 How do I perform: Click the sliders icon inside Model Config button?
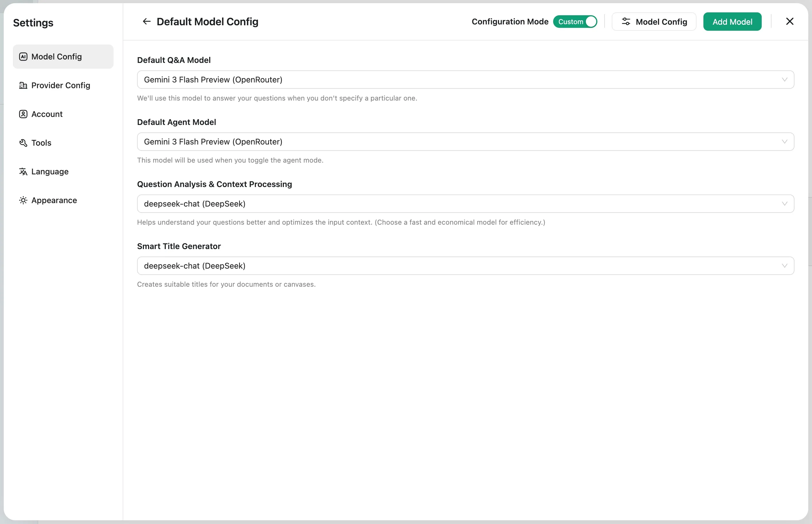click(x=626, y=22)
